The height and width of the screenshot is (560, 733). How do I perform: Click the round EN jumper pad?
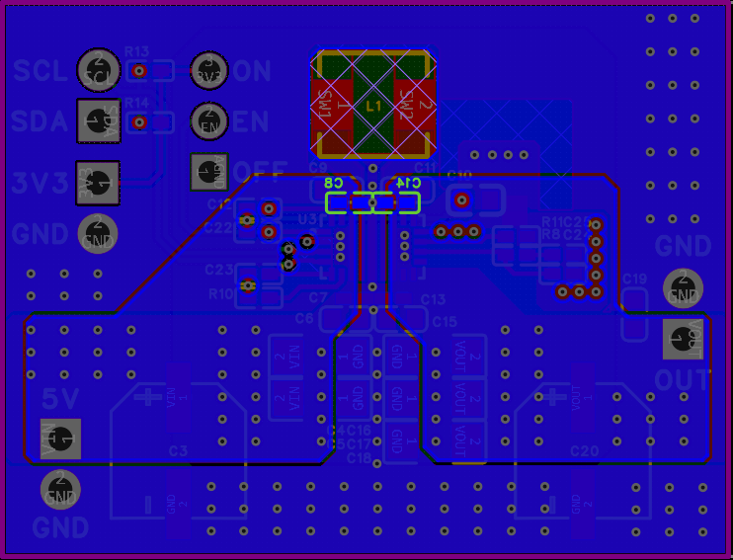coord(209,121)
